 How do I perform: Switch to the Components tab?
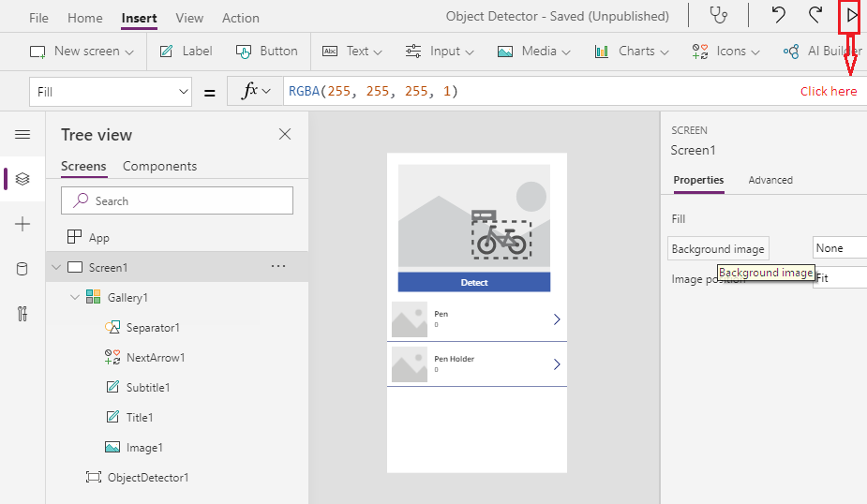159,167
